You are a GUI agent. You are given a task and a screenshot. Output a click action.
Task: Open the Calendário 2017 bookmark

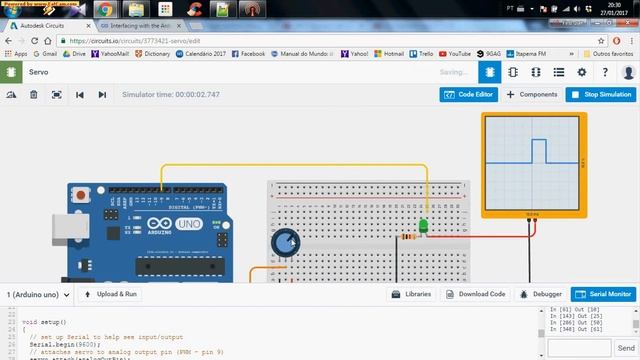click(x=201, y=54)
